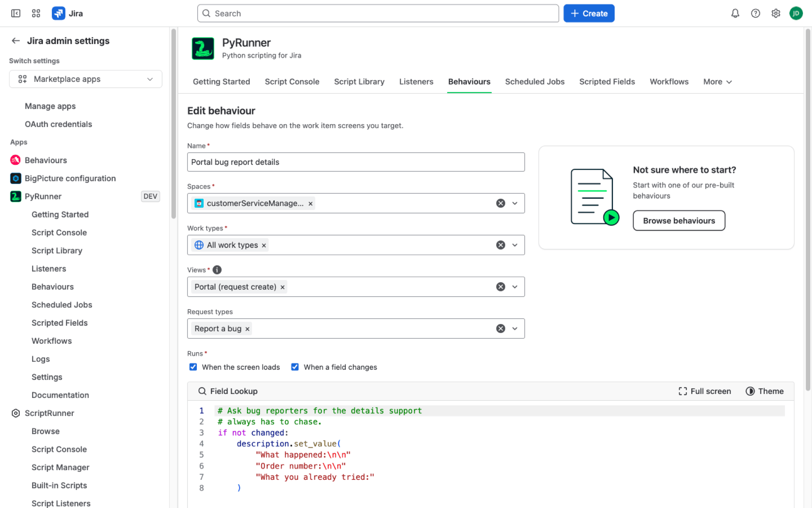
Task: Collapse the sidebar panel icon
Action: 16,13
